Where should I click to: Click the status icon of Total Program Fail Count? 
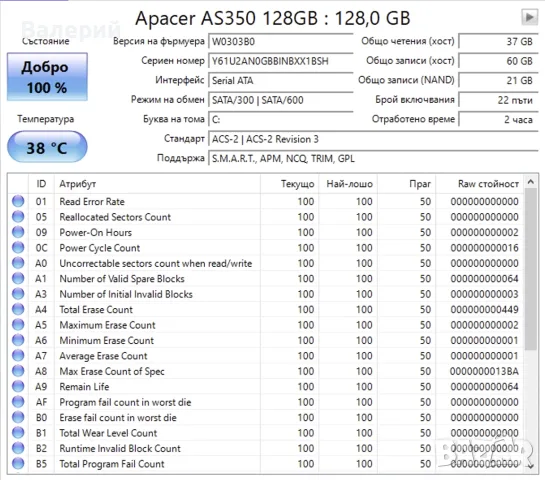18,464
